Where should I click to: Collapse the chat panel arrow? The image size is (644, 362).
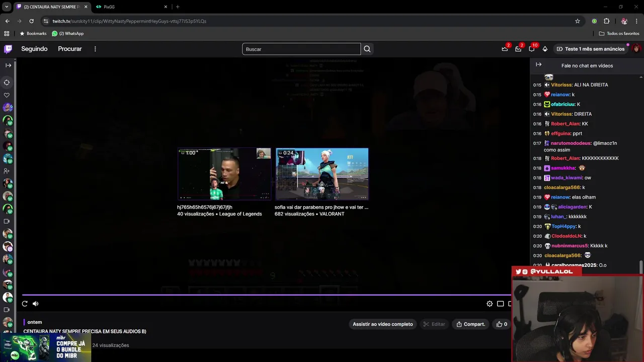(x=538, y=65)
